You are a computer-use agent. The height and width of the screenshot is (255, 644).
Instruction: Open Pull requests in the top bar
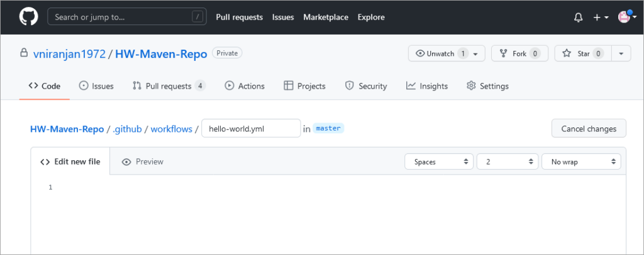[240, 17]
